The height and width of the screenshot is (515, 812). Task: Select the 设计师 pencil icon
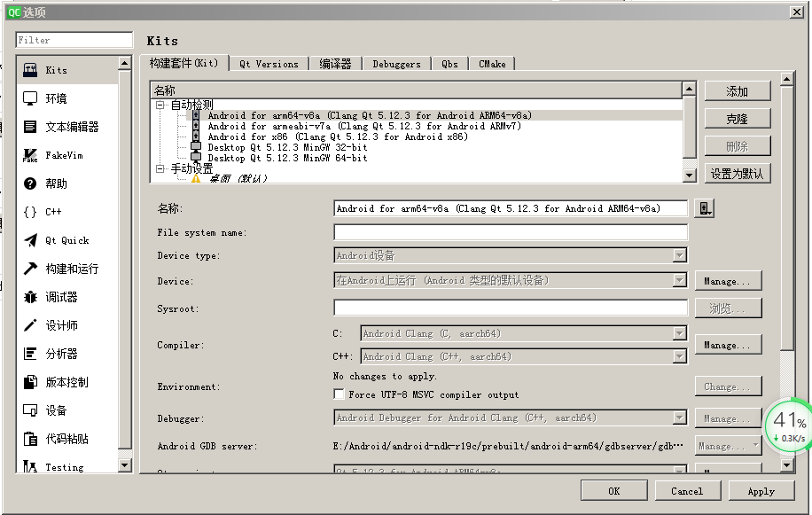[x=30, y=325]
